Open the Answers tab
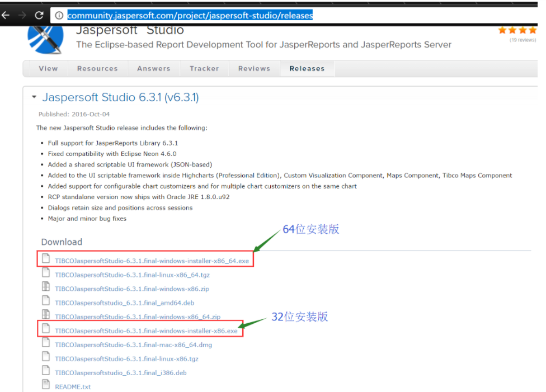Image resolution: width=546 pixels, height=392 pixels. pos(153,69)
